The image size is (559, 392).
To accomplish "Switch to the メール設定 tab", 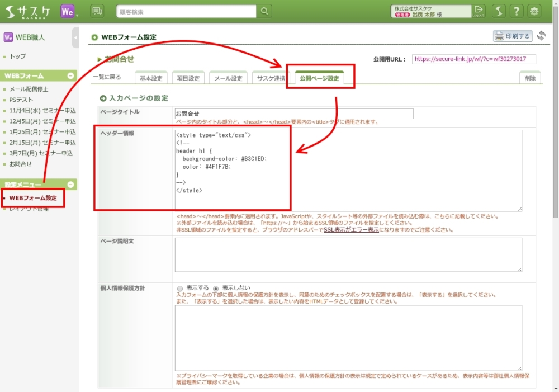I will click(x=228, y=78).
